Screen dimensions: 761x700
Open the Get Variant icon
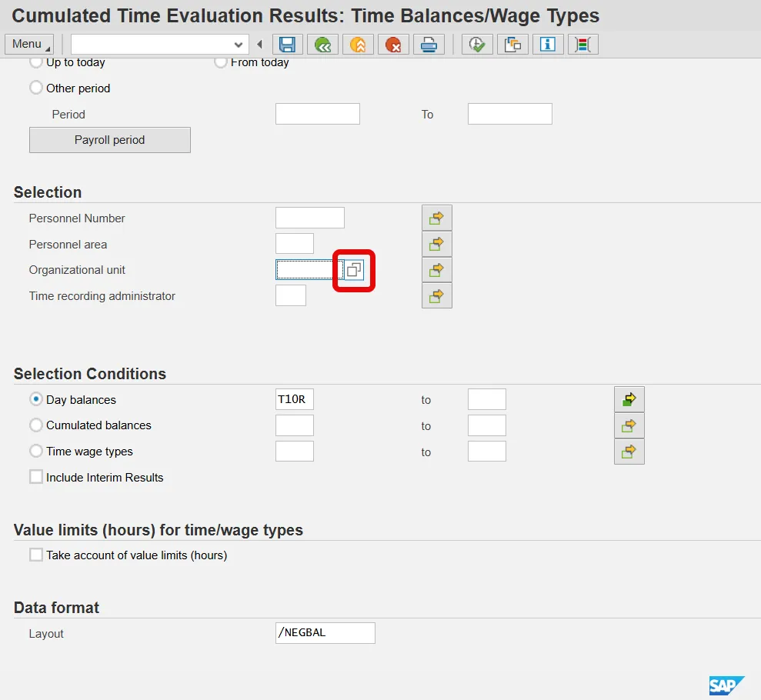pos(512,45)
